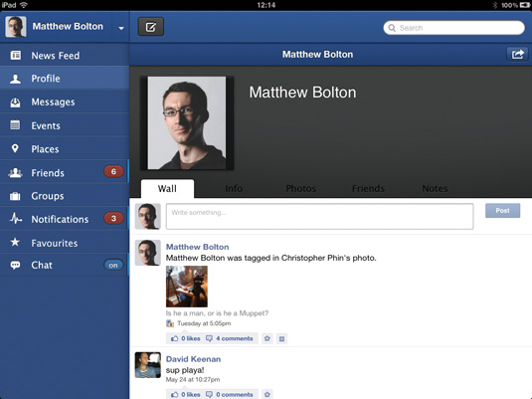The width and height of the screenshot is (532, 399).
Task: Click the remove icon next to the tagged post star
Action: [x=281, y=338]
